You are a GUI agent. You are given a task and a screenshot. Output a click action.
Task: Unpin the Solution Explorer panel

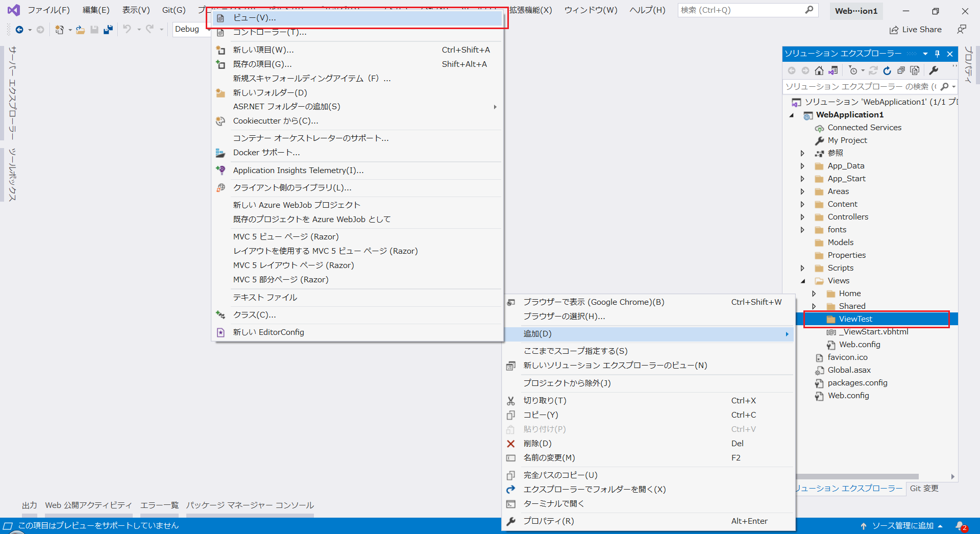pyautogui.click(x=937, y=54)
